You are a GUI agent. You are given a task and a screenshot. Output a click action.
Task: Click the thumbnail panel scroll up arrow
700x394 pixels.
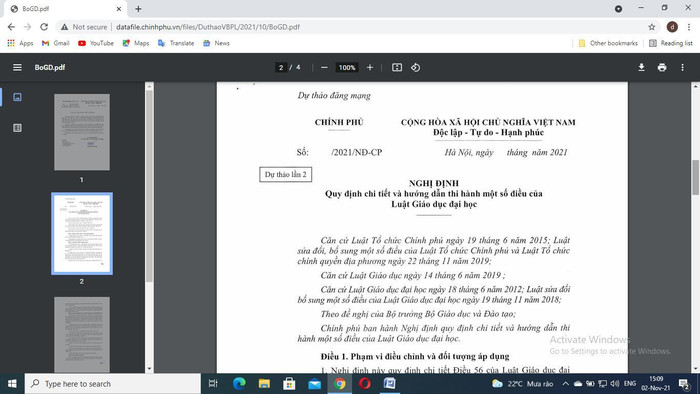[150, 86]
